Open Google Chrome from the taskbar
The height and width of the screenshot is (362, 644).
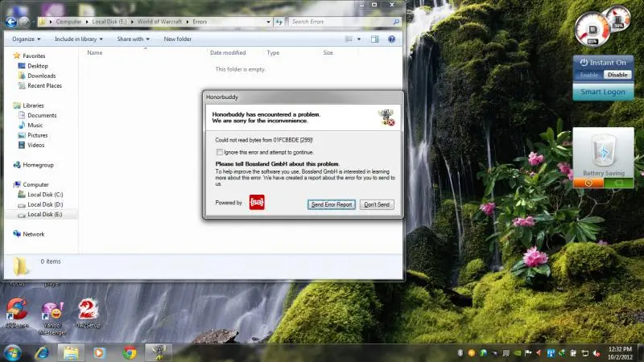click(x=129, y=352)
